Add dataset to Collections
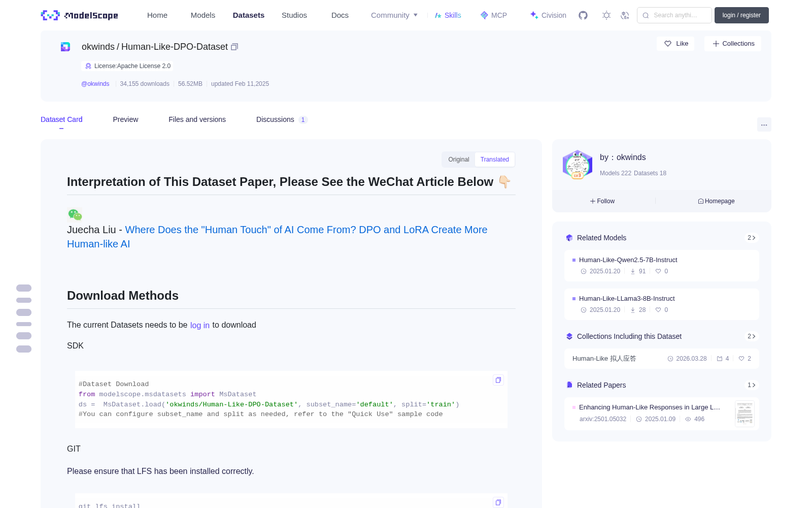 [x=733, y=44]
